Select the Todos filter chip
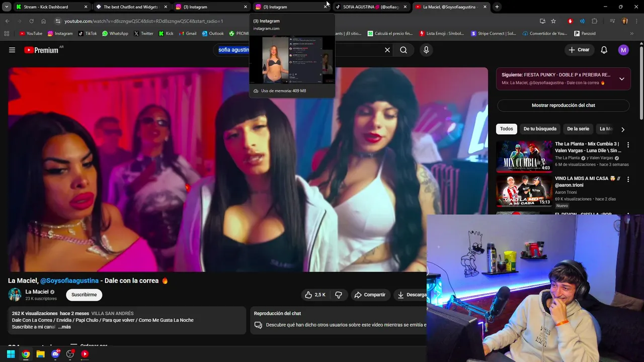The width and height of the screenshot is (644, 362). pos(507,129)
